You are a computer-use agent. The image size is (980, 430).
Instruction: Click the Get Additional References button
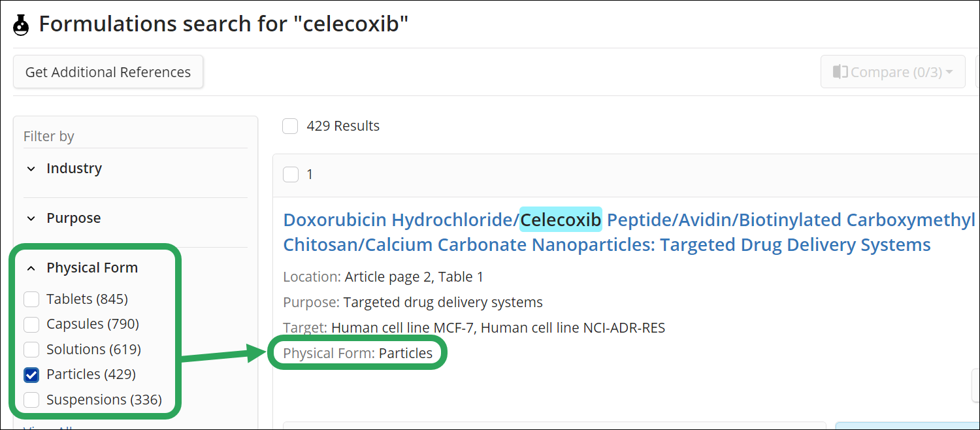coord(108,72)
